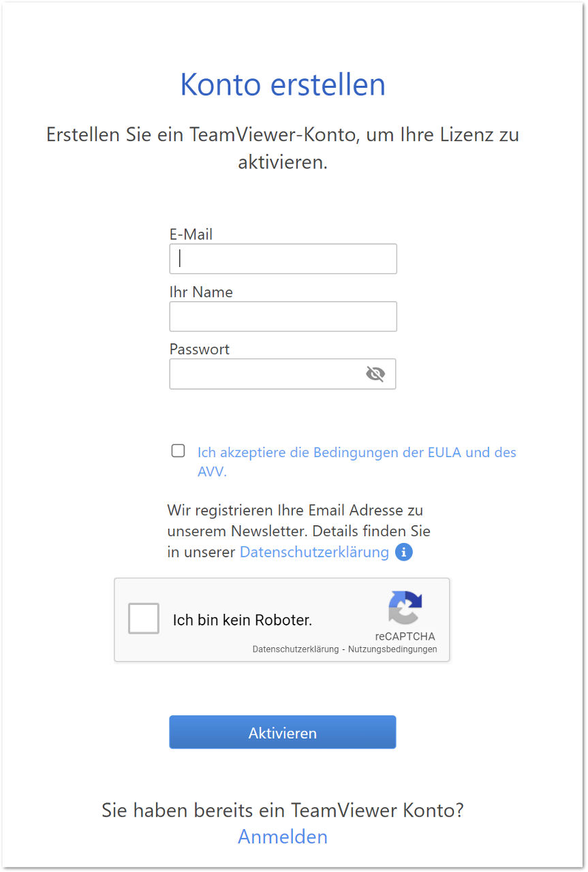Image resolution: width=588 pixels, height=872 pixels.
Task: Select the 'Ihr Name' text field
Action: [283, 317]
